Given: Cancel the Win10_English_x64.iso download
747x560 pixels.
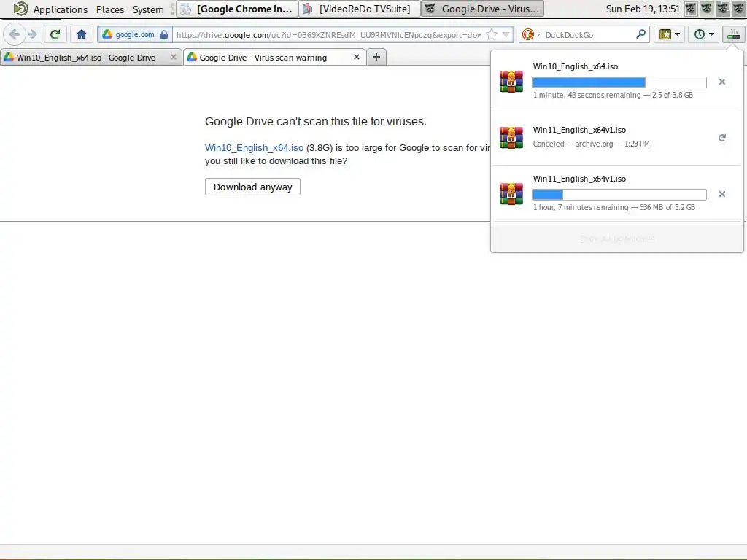Looking at the screenshot, I should (x=721, y=82).
